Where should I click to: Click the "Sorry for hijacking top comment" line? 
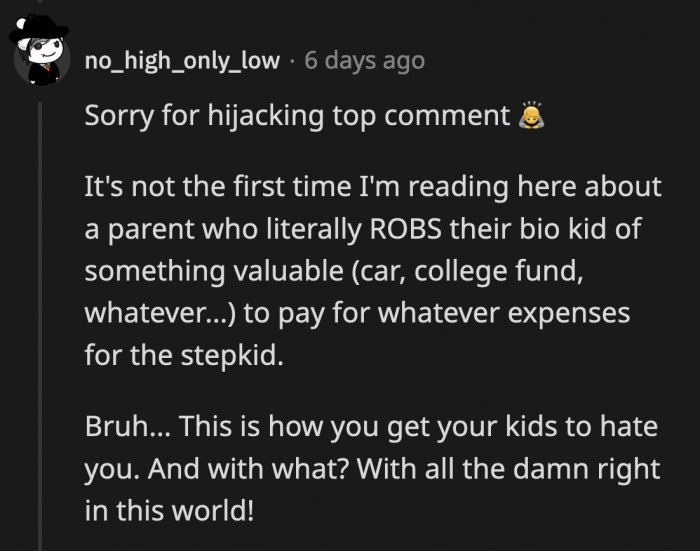(x=297, y=117)
